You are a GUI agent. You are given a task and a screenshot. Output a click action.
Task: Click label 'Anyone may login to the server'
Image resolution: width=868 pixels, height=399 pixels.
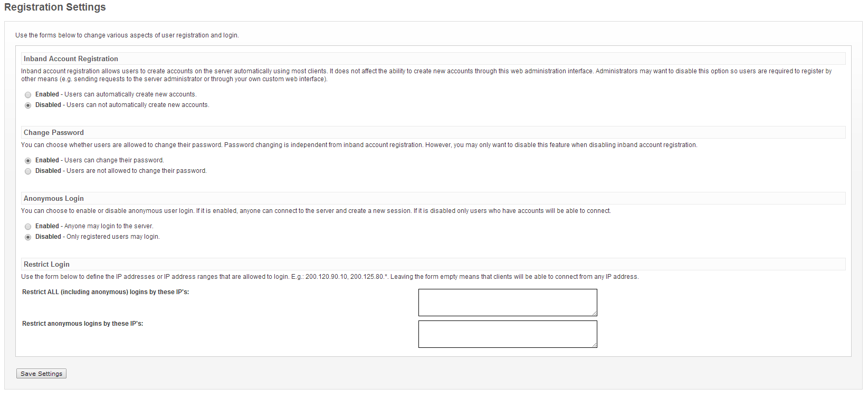pos(108,226)
